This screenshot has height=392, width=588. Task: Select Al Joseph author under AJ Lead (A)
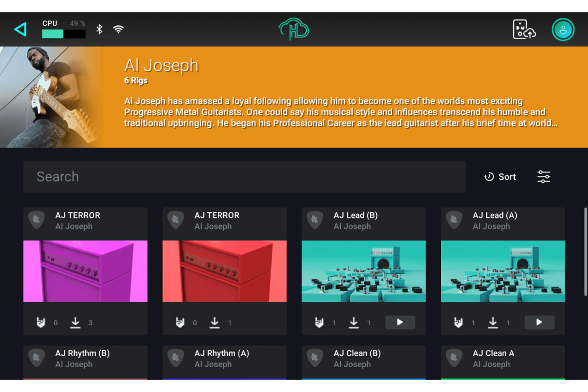[x=491, y=226]
